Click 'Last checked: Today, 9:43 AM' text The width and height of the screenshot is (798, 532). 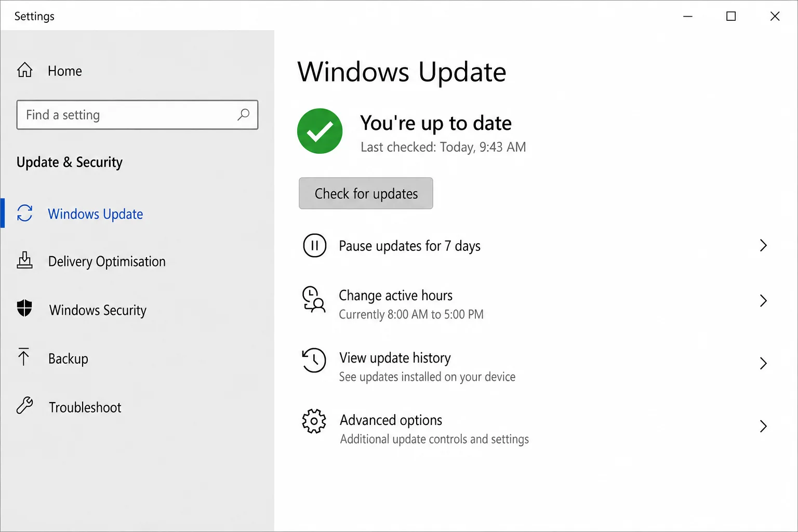pyautogui.click(x=443, y=147)
